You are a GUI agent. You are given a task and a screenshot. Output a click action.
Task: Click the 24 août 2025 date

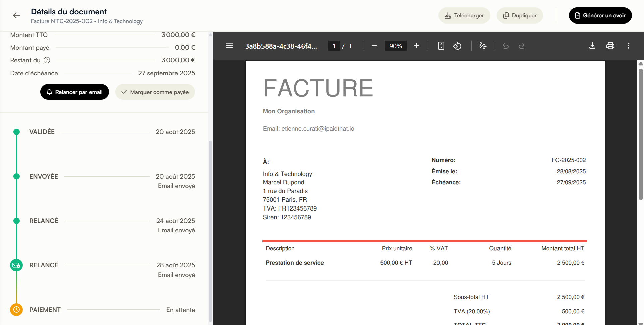pos(176,221)
